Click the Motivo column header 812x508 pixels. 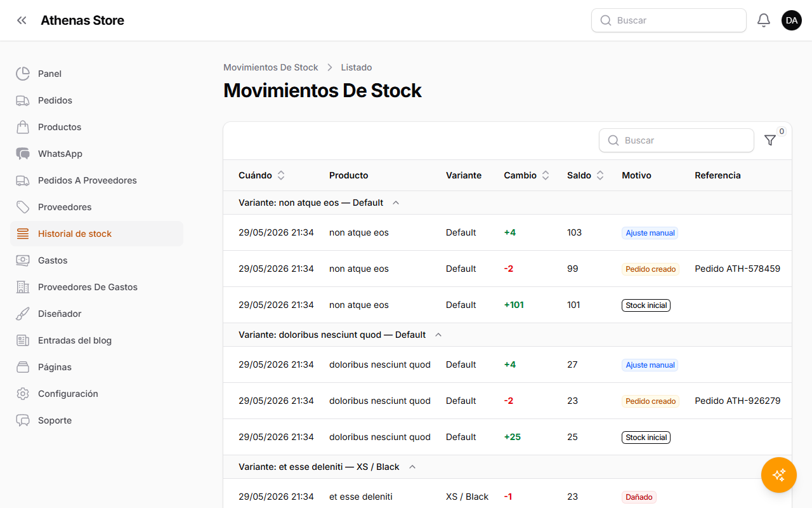636,175
